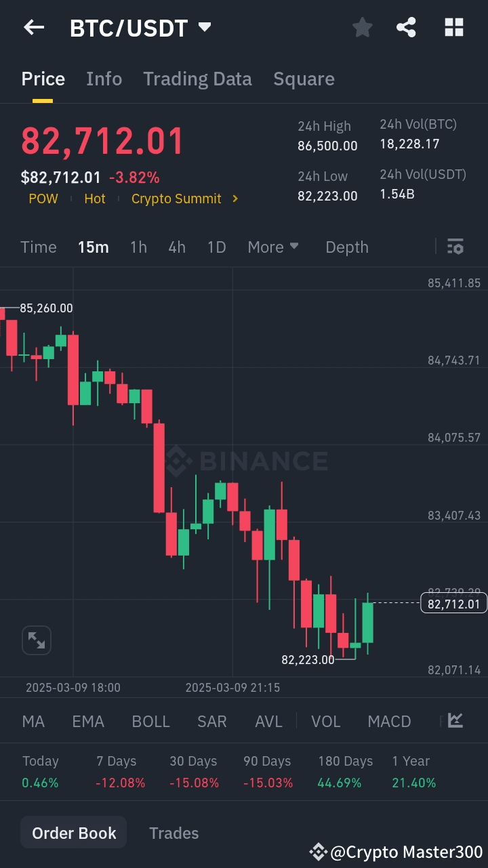Screen dimensions: 488x868
Task: Tap the share icon
Action: point(406,28)
